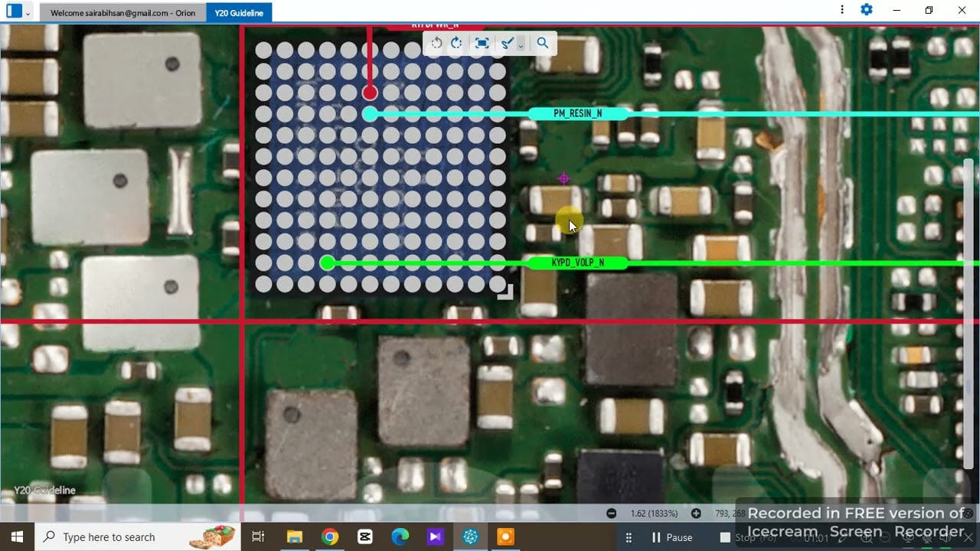This screenshot has height=551, width=980.
Task: Switch to the Welcome Orion tab
Action: pos(123,13)
